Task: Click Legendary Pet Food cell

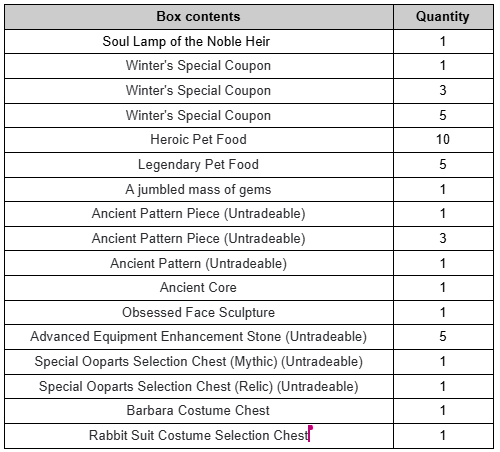Action: click(199, 165)
